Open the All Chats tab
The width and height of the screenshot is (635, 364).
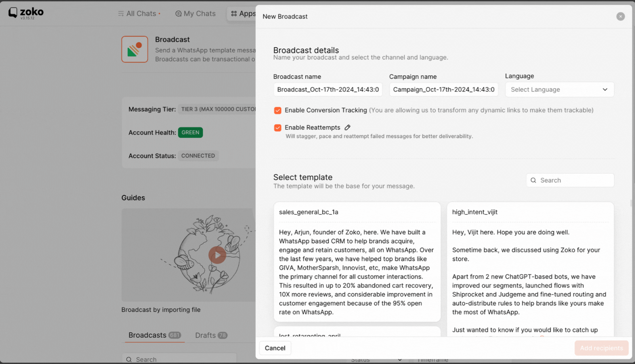[139, 14]
